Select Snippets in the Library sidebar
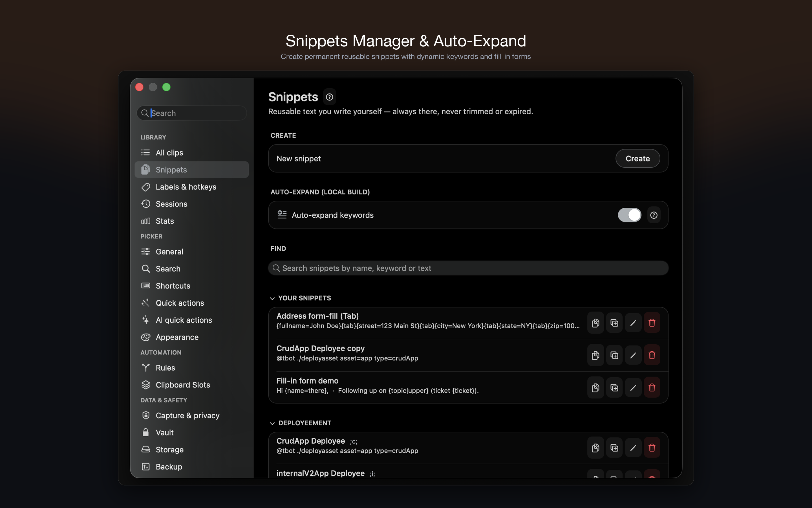This screenshot has width=812, height=508. (x=192, y=170)
